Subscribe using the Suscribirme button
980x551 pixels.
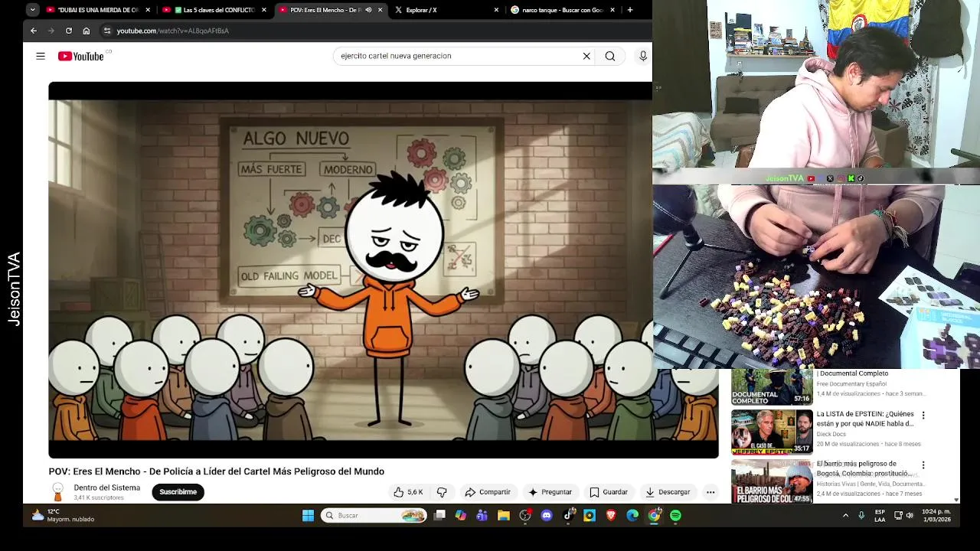[178, 492]
